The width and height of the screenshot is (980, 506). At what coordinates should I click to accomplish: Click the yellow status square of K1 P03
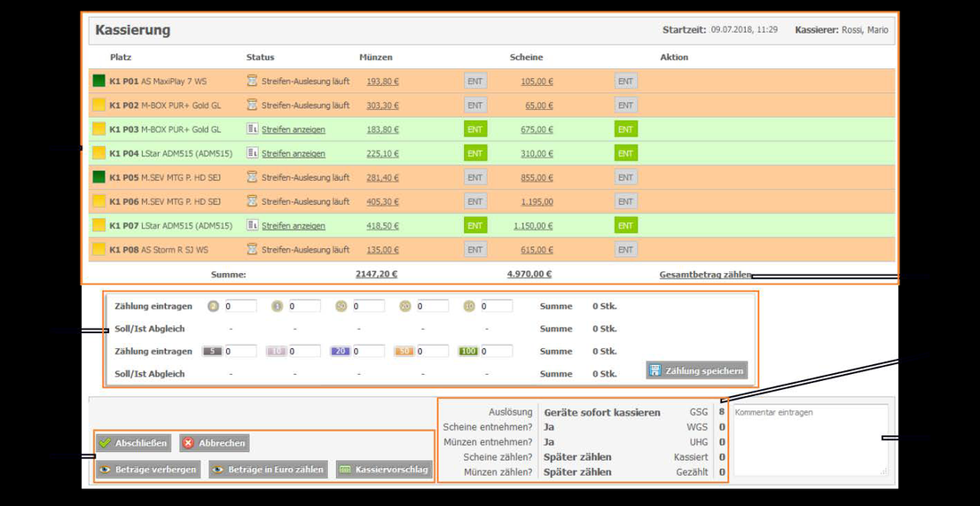point(98,129)
